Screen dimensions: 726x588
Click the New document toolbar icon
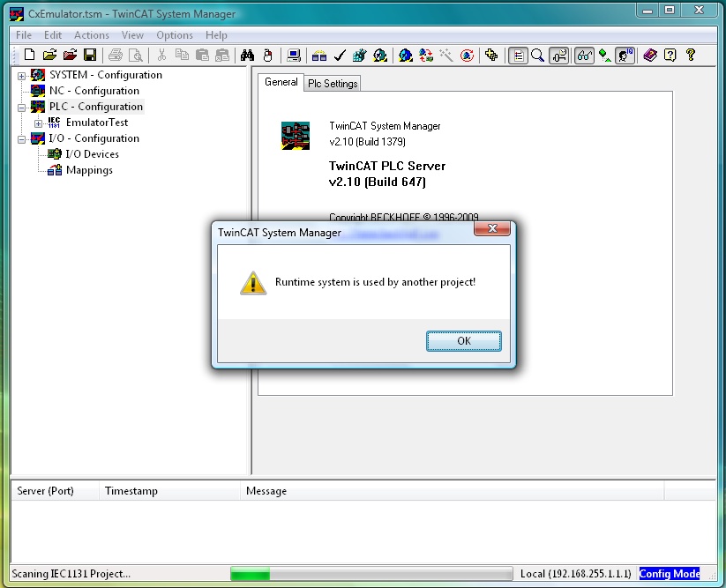[x=30, y=55]
